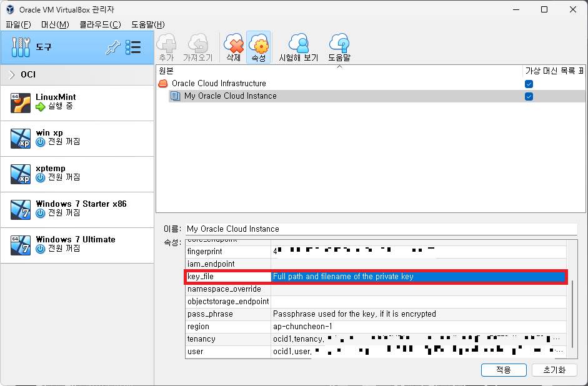The height and width of the screenshot is (386, 588).
Task: Click the Oracle Cloud Infrastructure provider icon
Action: pyautogui.click(x=163, y=84)
